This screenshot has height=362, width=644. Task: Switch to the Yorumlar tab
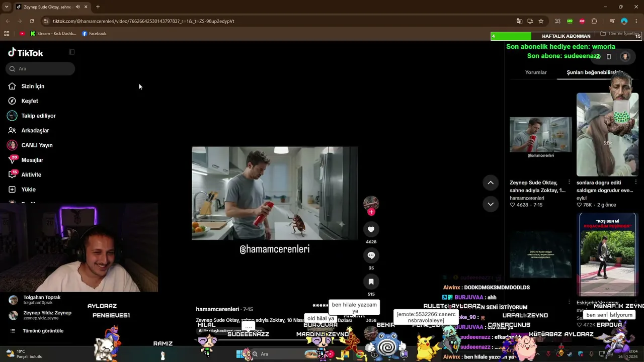(536, 72)
